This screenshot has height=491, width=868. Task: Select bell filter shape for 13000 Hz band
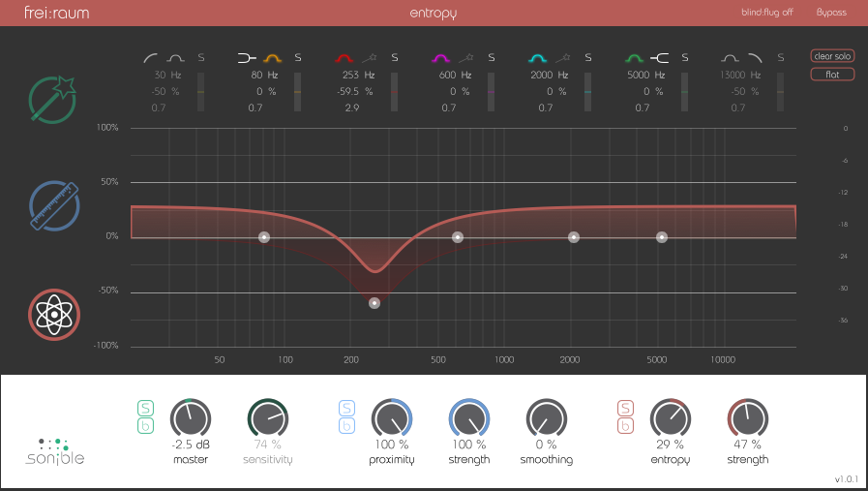(731, 58)
